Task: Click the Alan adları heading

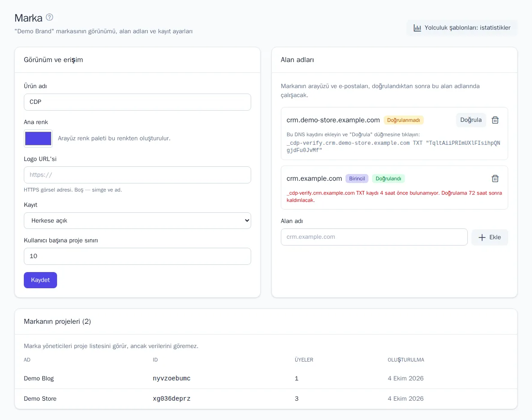Action: click(x=297, y=60)
